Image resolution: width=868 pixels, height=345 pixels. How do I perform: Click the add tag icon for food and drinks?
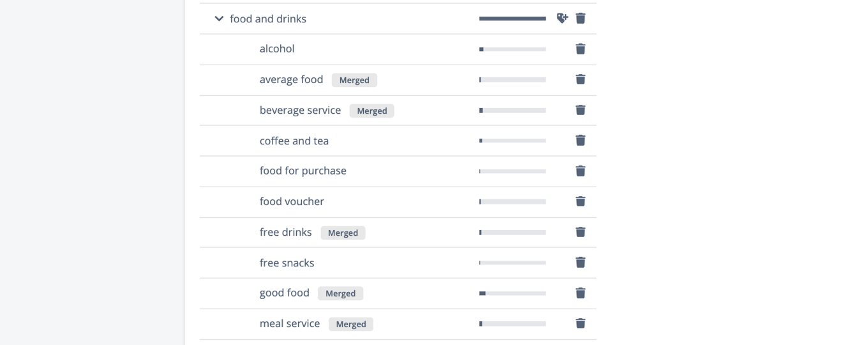click(x=562, y=18)
